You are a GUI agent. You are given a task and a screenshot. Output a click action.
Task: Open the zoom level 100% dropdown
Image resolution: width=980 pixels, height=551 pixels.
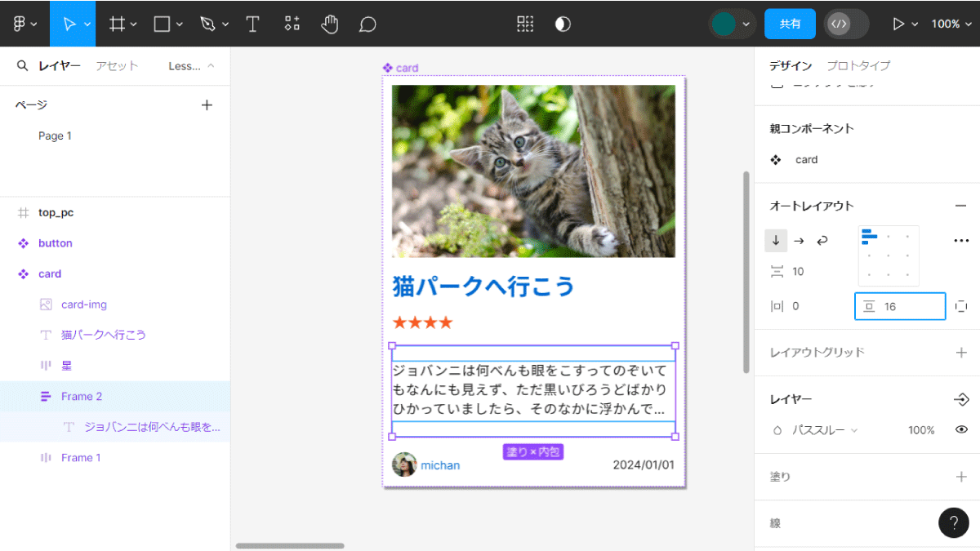click(951, 24)
